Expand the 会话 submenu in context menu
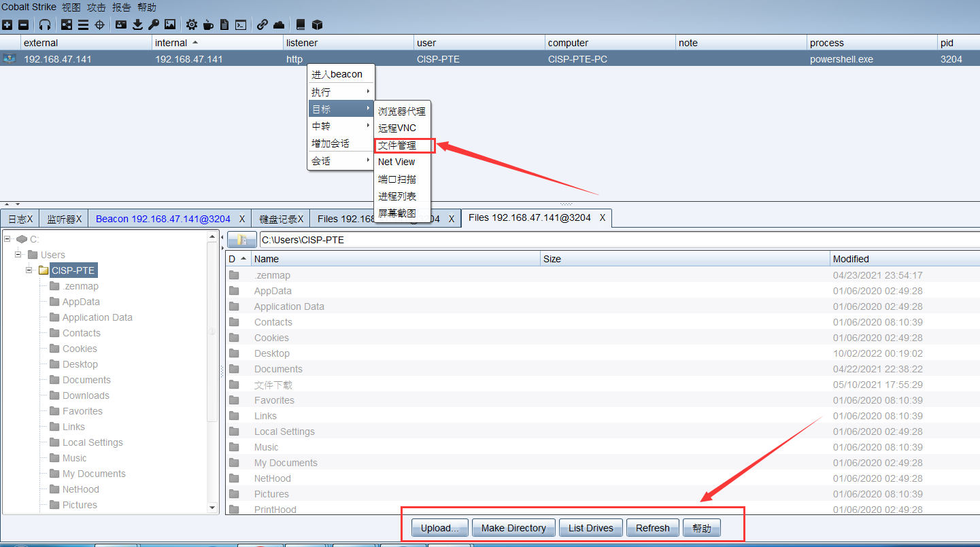This screenshot has height=547, width=980. (x=341, y=161)
